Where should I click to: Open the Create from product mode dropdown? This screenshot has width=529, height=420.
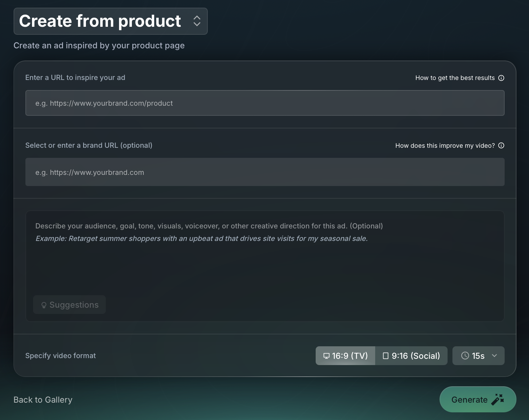[111, 21]
